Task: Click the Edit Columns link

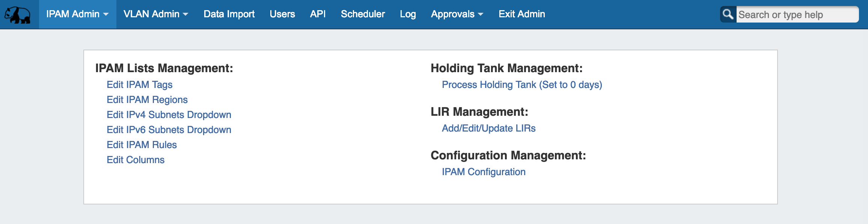Action: (x=136, y=160)
